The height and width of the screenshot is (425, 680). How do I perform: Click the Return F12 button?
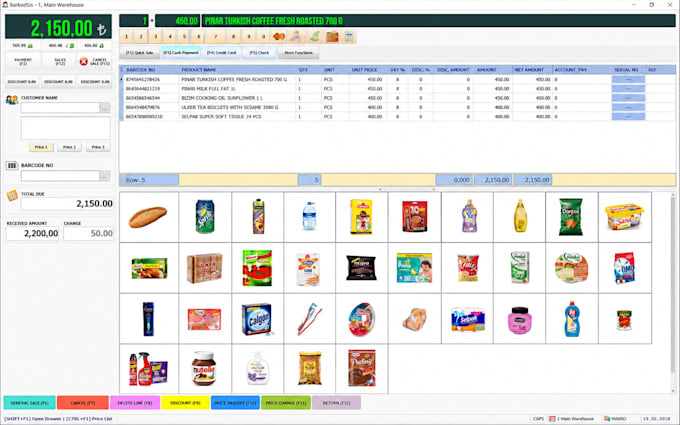tap(337, 403)
